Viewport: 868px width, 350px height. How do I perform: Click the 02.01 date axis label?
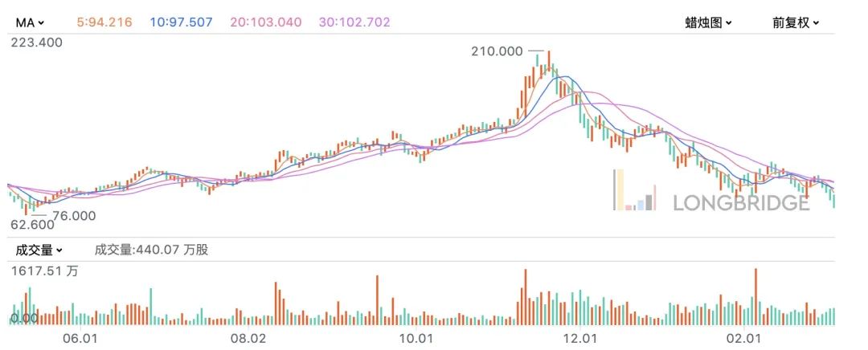tap(743, 337)
